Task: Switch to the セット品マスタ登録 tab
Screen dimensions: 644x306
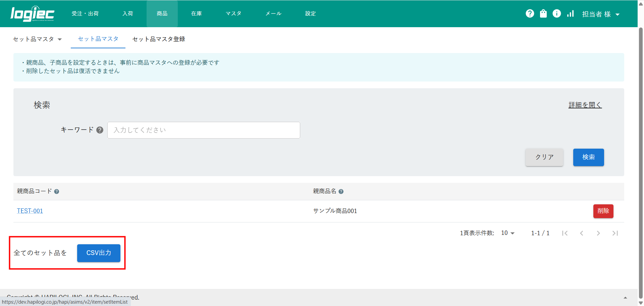Action: click(159, 39)
